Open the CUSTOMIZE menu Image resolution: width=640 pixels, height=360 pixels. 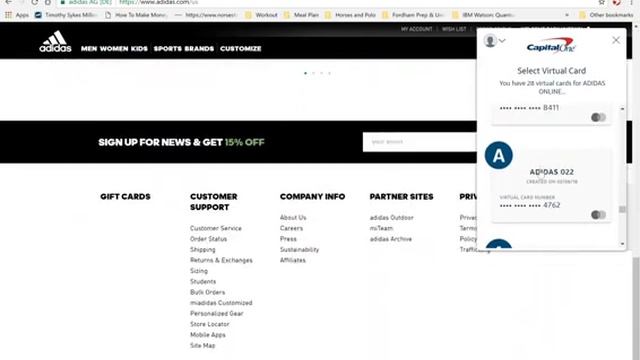(x=241, y=49)
